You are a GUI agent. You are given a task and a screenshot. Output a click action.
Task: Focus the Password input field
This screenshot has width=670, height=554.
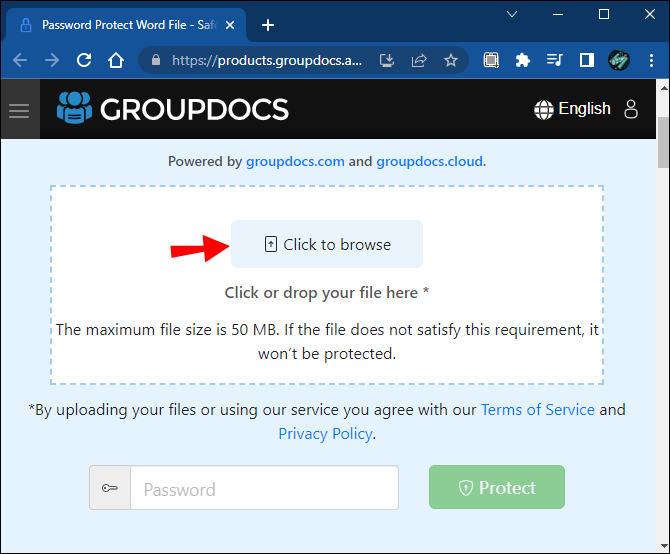pyautogui.click(x=264, y=488)
